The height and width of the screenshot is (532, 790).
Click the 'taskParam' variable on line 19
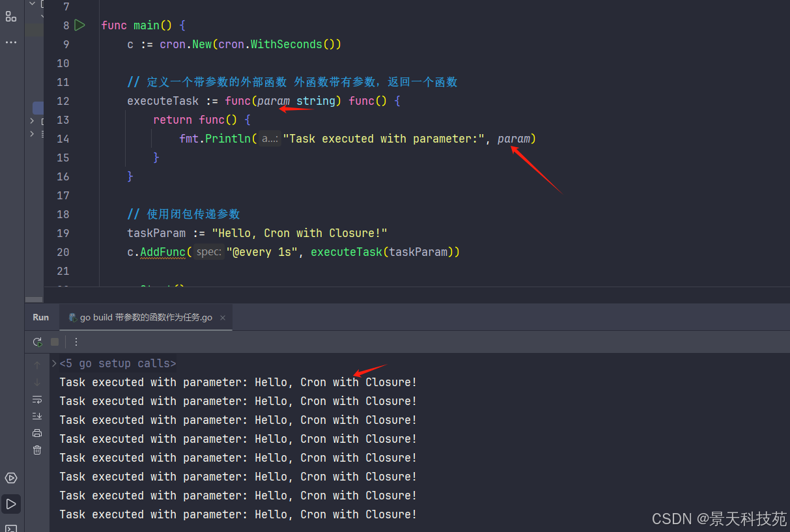(x=156, y=233)
